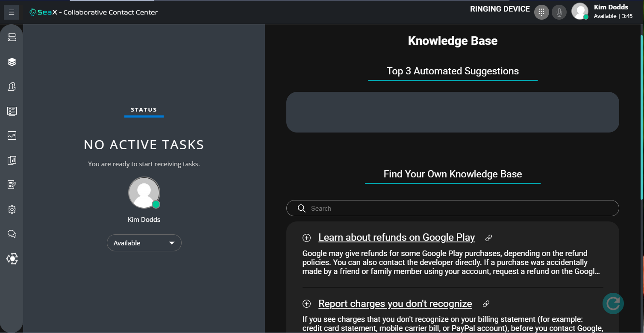Image resolution: width=644 pixels, height=333 pixels.
Task: Click the refresh icon at bottom right
Action: (x=613, y=303)
